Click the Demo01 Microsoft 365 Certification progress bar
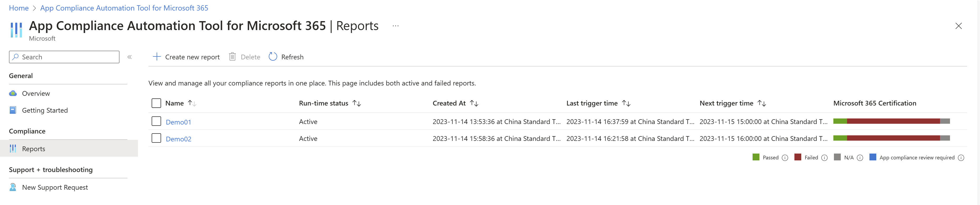Screen dimensions: 980x205 [891, 121]
